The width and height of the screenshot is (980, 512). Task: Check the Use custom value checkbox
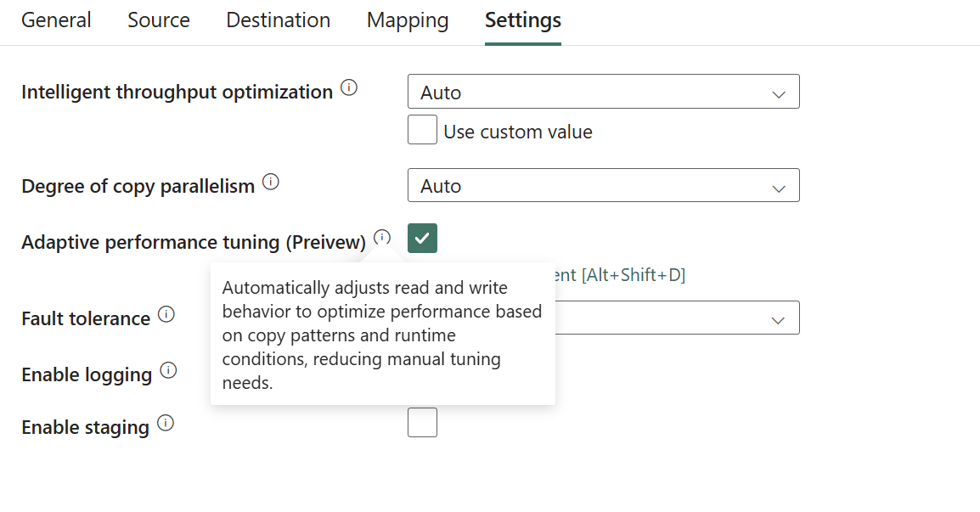(x=422, y=130)
